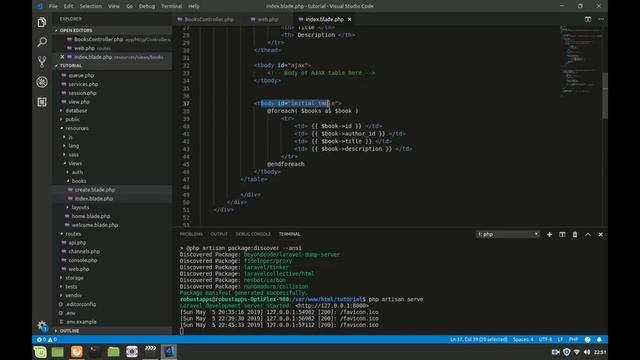This screenshot has width=640, height=360.
Task: Open the clock in system tray
Action: tap(600, 352)
